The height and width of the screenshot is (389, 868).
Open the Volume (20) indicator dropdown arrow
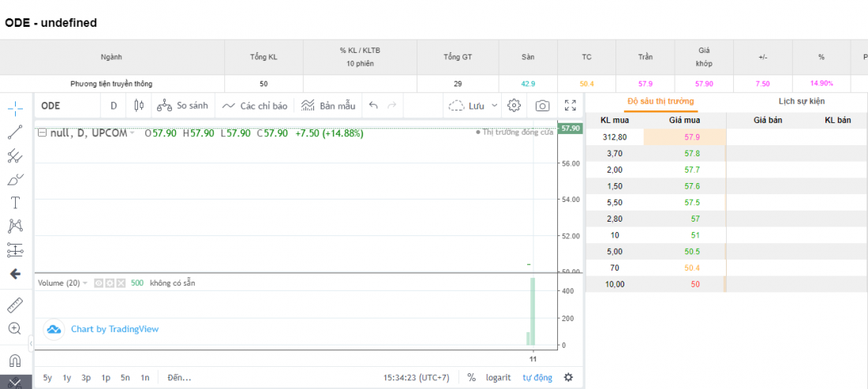coord(85,283)
